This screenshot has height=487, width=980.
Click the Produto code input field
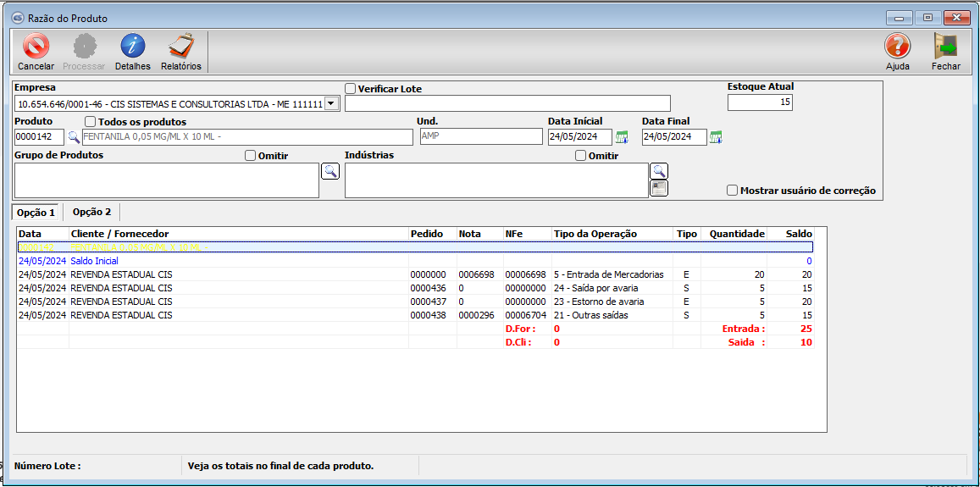[x=39, y=137]
